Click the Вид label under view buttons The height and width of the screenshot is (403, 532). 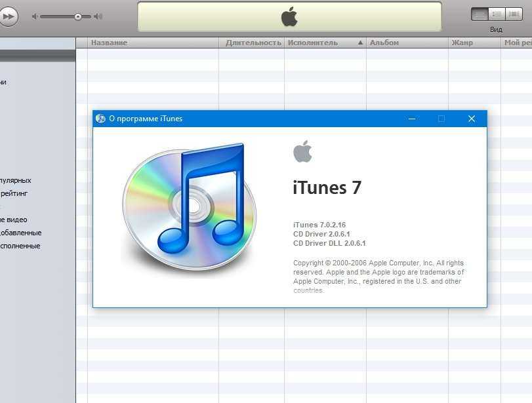click(496, 30)
